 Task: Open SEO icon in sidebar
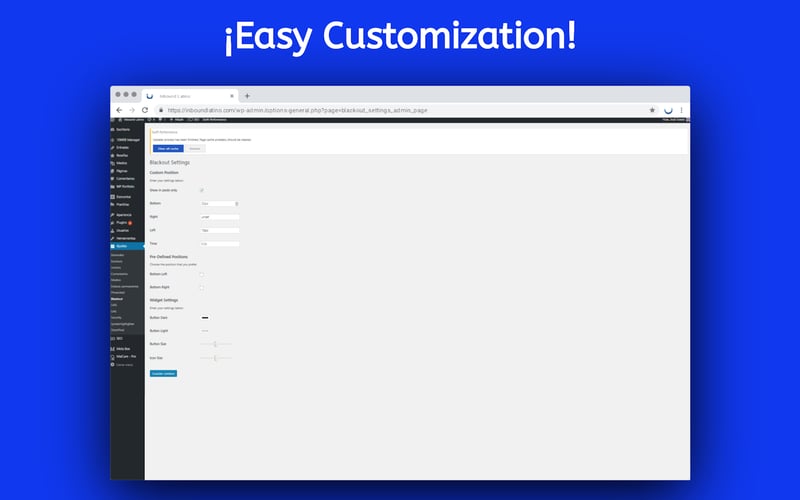pos(113,339)
